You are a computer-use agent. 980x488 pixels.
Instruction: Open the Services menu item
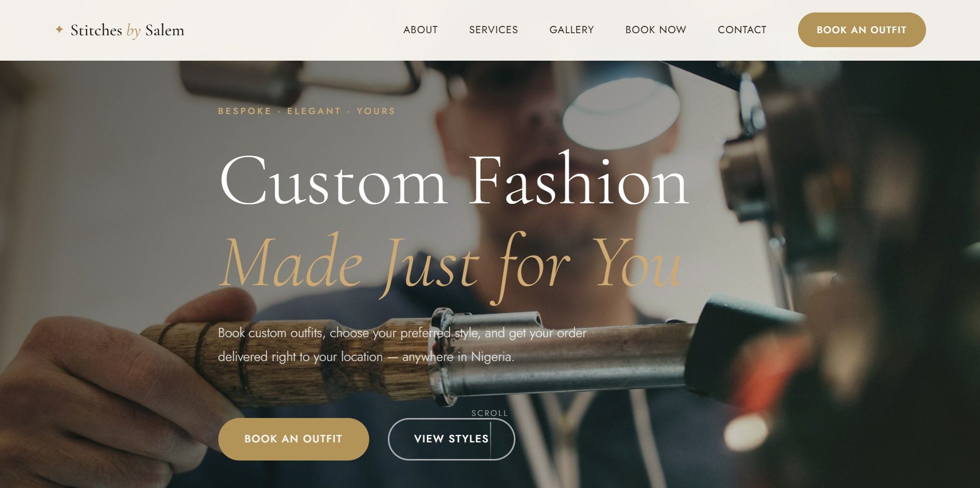coord(494,30)
